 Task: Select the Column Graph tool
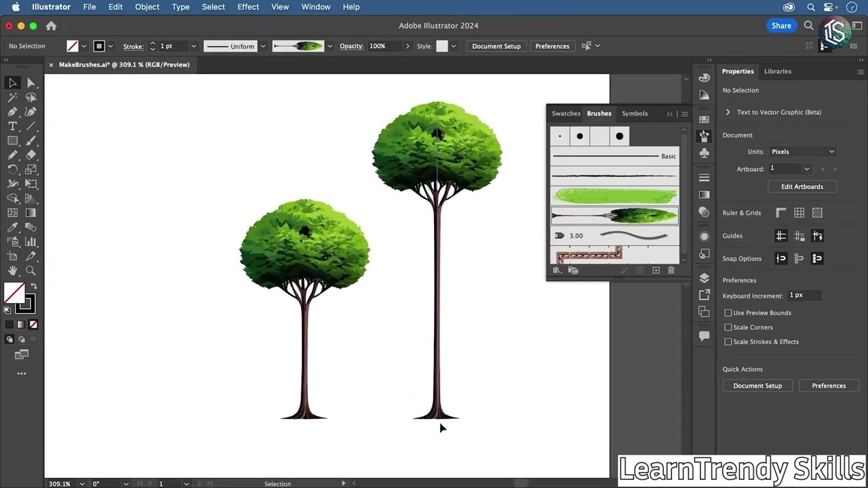31,241
